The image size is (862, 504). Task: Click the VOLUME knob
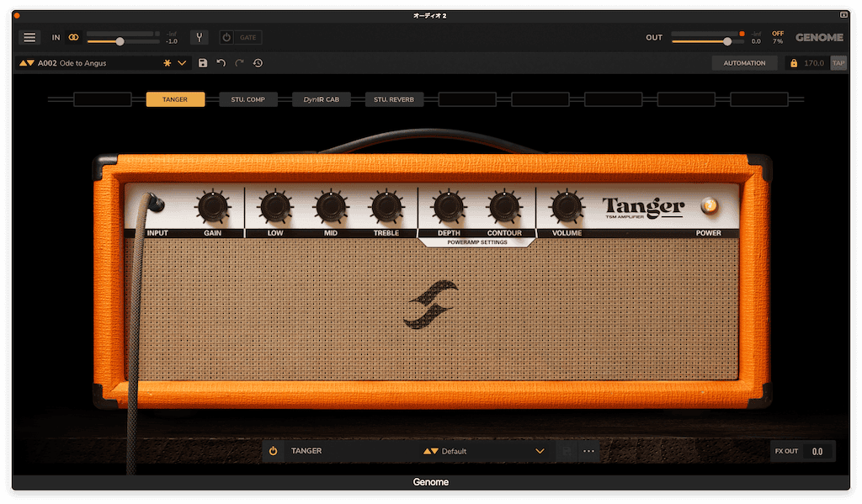(x=567, y=207)
